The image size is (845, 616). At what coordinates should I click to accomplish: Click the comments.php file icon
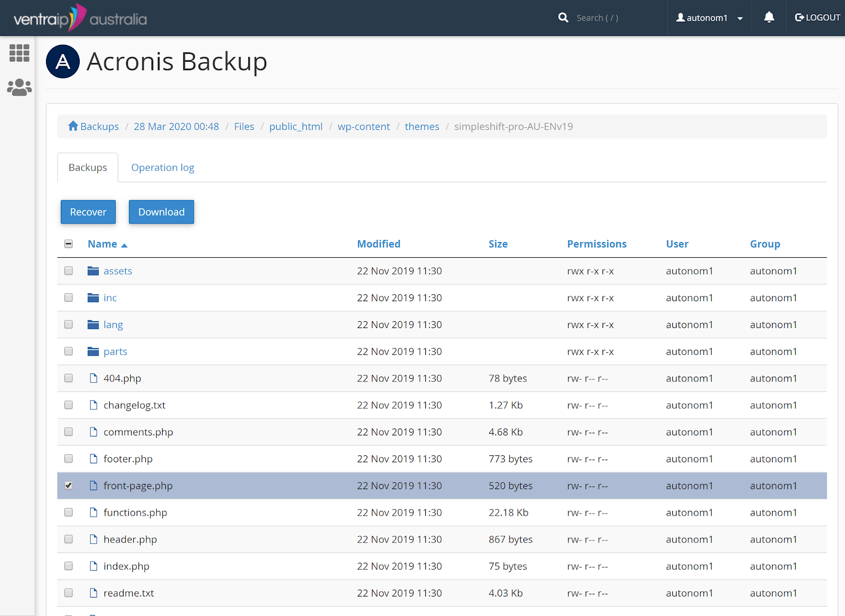click(x=93, y=432)
